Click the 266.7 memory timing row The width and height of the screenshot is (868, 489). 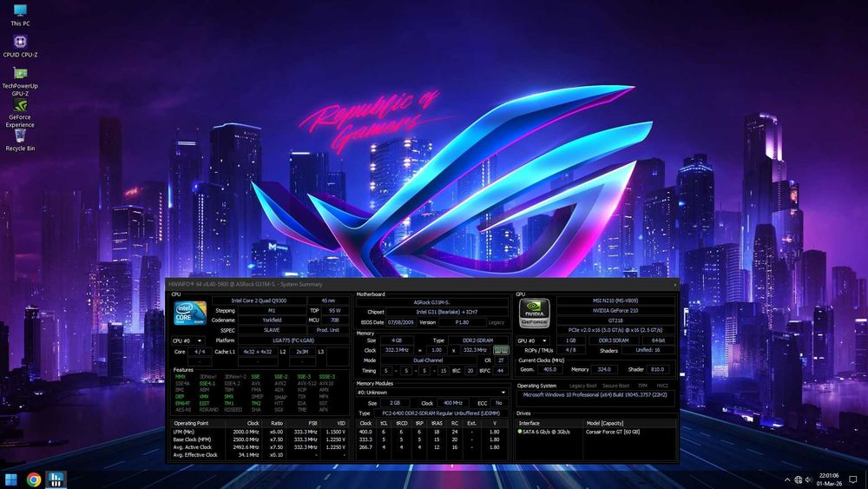click(431, 447)
